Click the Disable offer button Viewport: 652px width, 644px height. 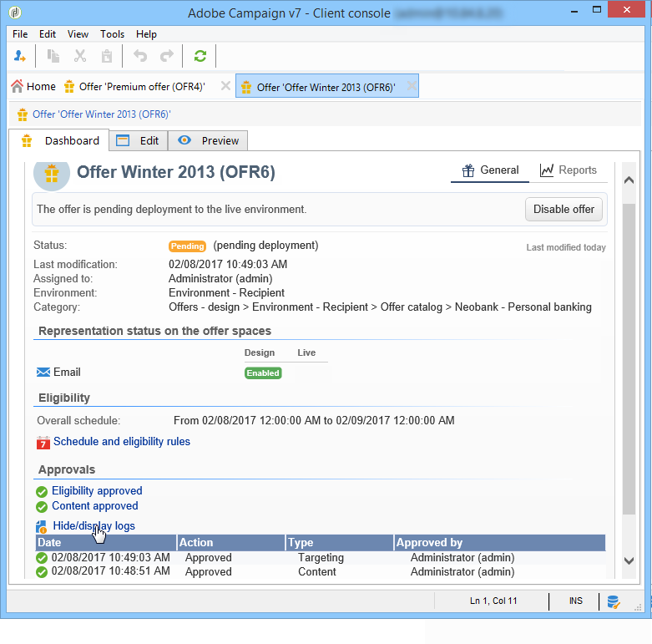pos(564,210)
